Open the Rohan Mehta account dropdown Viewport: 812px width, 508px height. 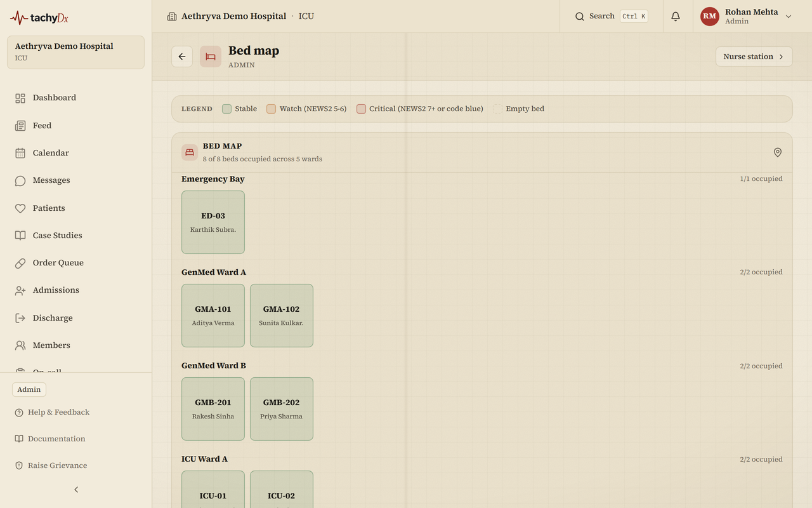pyautogui.click(x=746, y=17)
